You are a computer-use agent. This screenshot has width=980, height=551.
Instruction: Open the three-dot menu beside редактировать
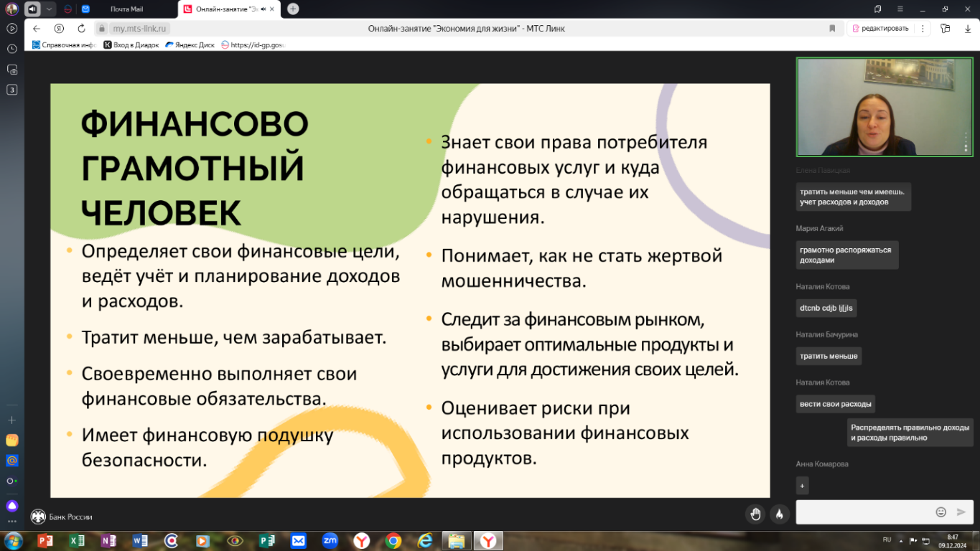tap(921, 29)
